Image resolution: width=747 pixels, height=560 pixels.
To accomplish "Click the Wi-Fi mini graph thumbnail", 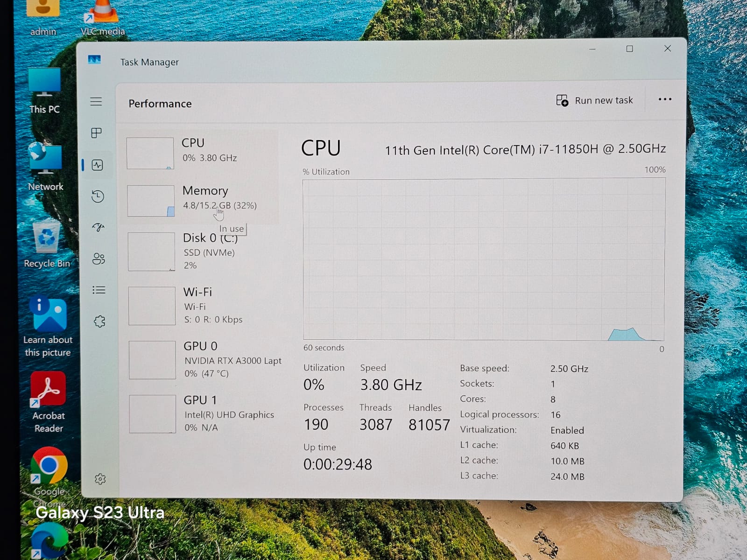I will (152, 306).
